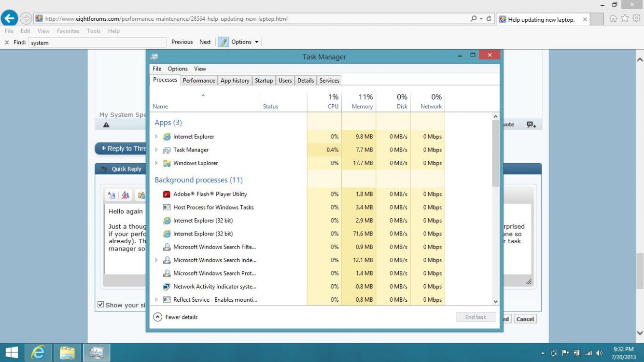Click the Task Manager title bar icon

point(154,56)
